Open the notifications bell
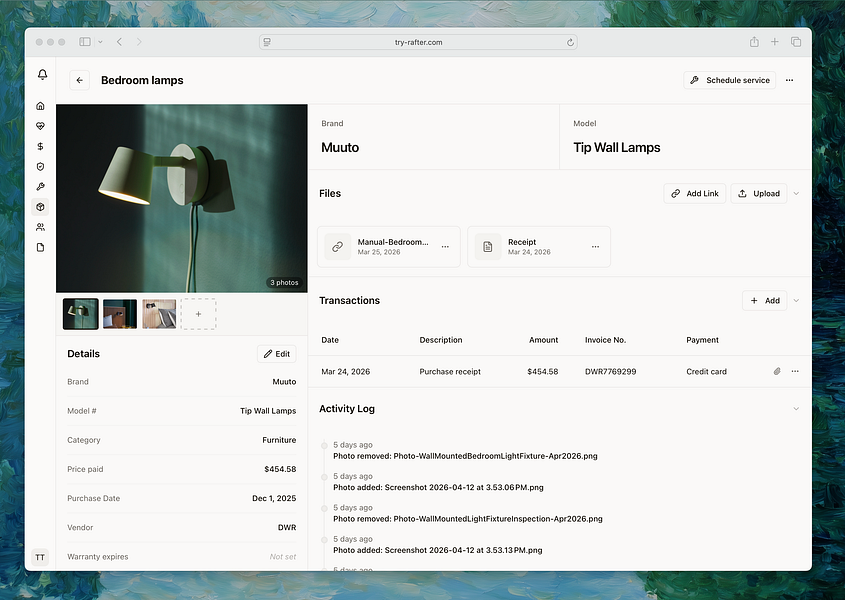 pyautogui.click(x=43, y=74)
